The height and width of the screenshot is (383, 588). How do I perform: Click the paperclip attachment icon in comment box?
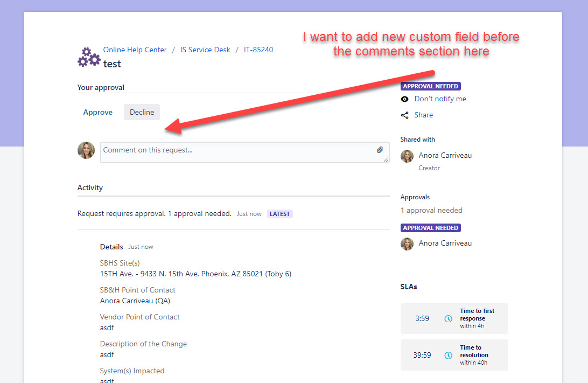tap(380, 150)
